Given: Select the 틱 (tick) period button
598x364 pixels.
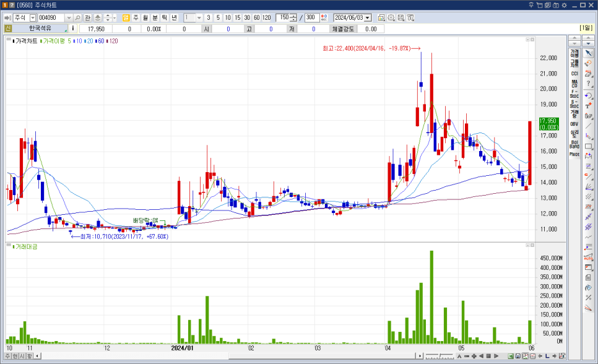Looking at the screenshot, I should pos(165,17).
